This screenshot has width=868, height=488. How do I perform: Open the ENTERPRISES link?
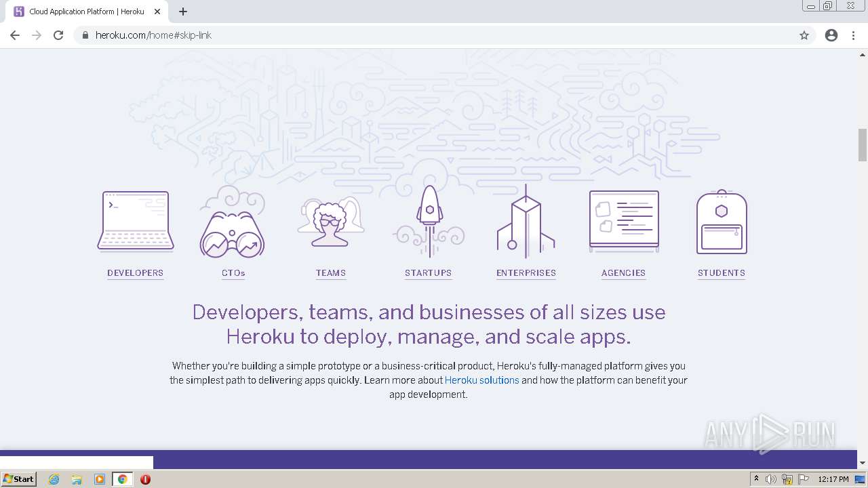pos(526,273)
